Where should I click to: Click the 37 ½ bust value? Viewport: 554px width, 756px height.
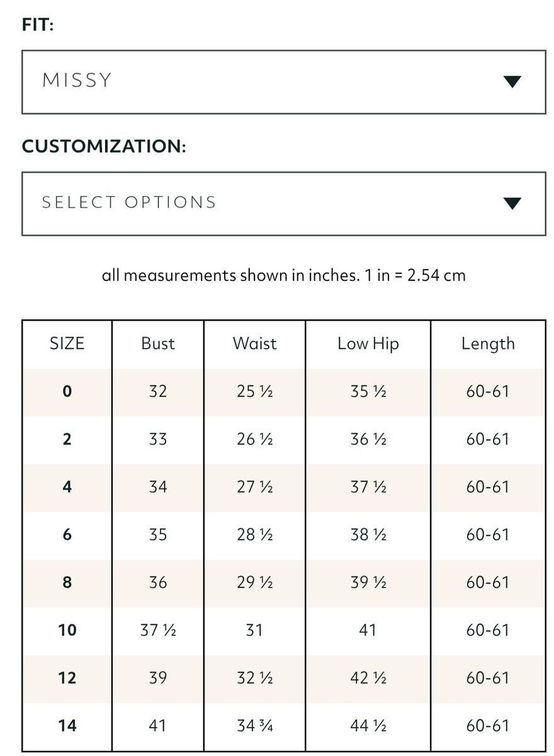pos(158,630)
